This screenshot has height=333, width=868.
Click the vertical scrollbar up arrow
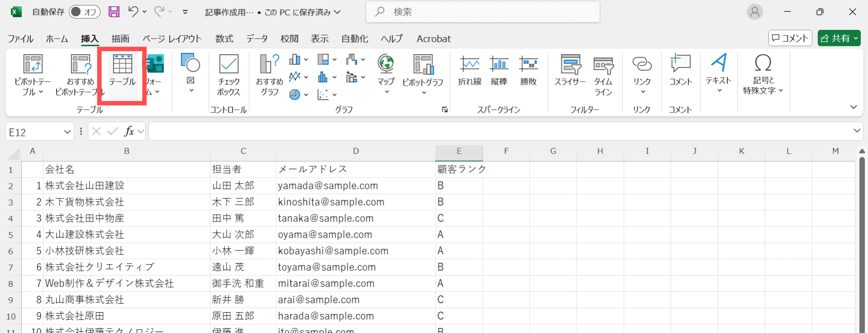[862, 151]
